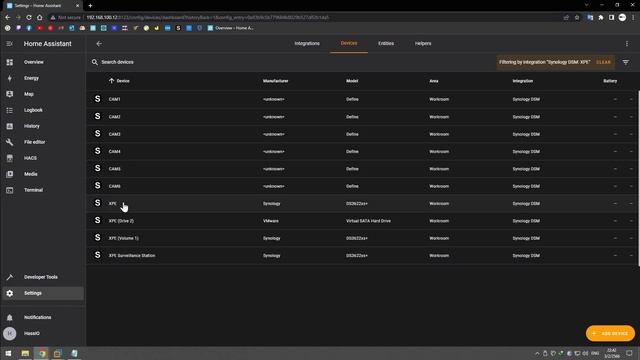Switch to the Devices tab
The width and height of the screenshot is (640, 360).
point(349,44)
